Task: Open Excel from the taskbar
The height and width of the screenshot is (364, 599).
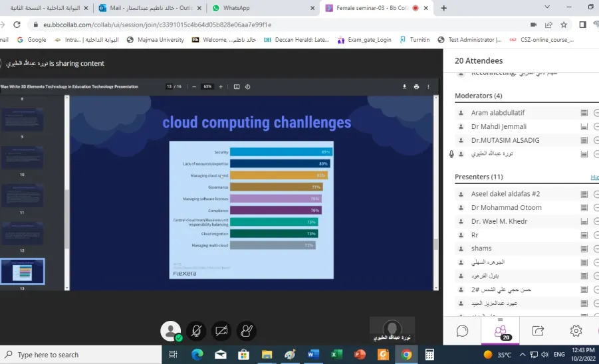Action: pos(336,355)
